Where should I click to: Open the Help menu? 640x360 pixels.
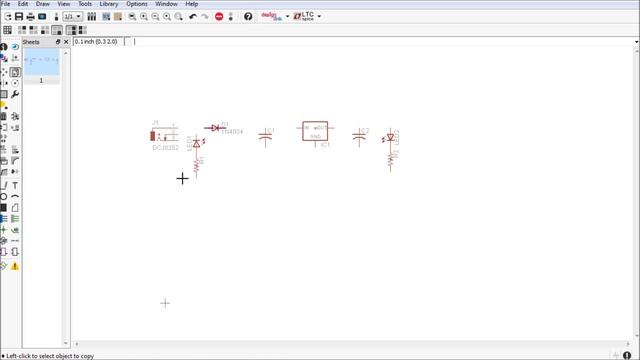pyautogui.click(x=191, y=4)
